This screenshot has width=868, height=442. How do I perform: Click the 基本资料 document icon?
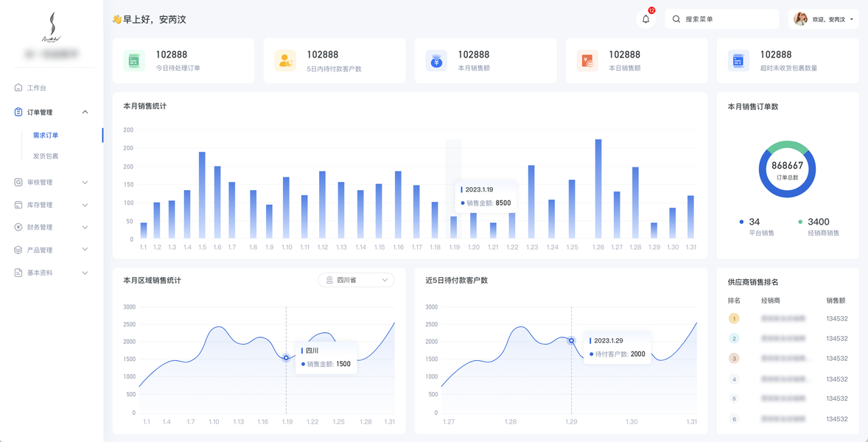pyautogui.click(x=18, y=273)
